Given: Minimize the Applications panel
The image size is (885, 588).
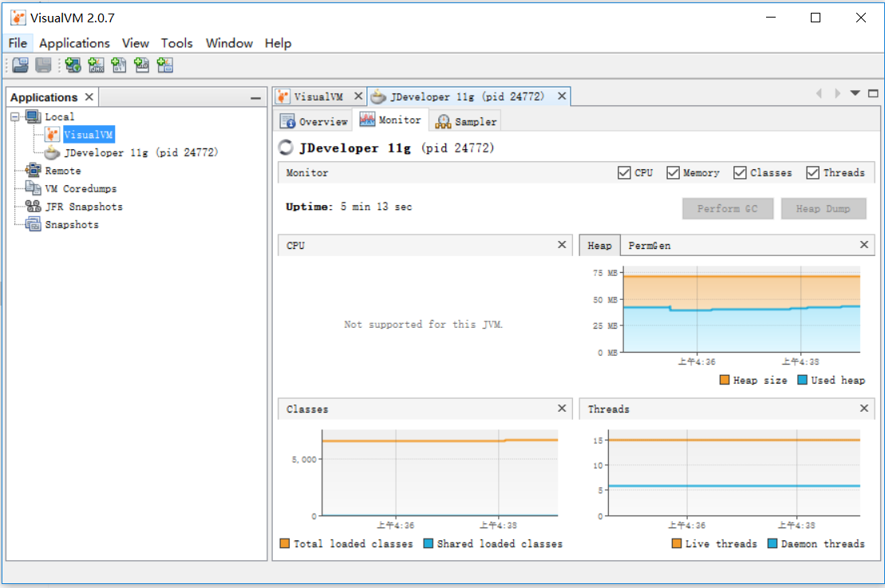Looking at the screenshot, I should coord(255,98).
